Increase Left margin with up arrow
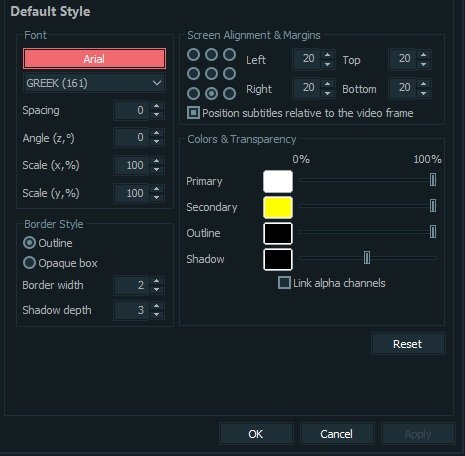 pos(328,55)
